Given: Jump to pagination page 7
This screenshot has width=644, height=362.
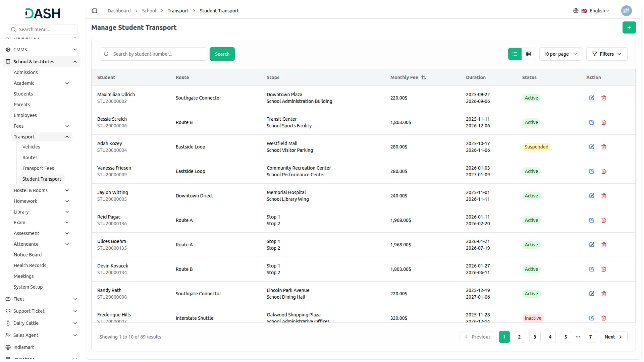Looking at the screenshot, I should (590, 337).
